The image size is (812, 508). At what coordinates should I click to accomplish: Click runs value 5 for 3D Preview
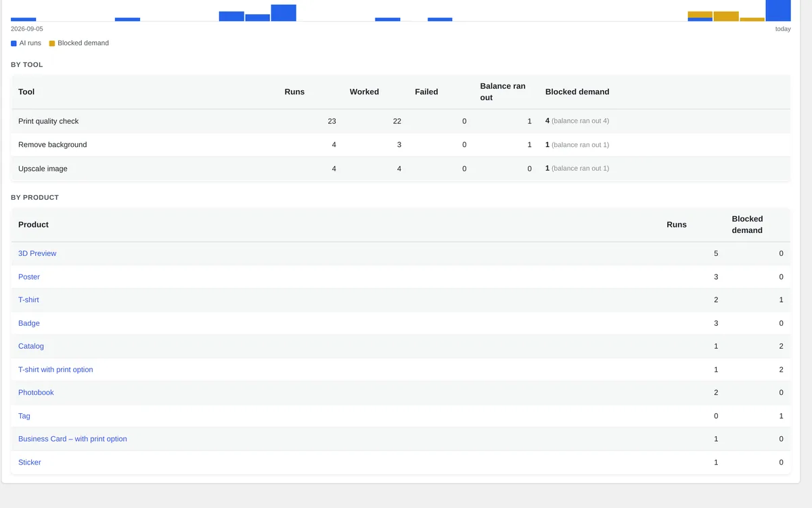[x=716, y=253]
